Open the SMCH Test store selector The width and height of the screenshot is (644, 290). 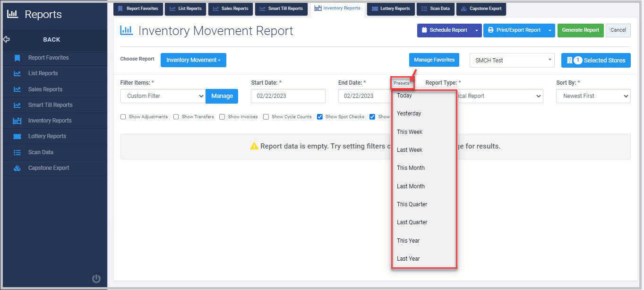511,60
